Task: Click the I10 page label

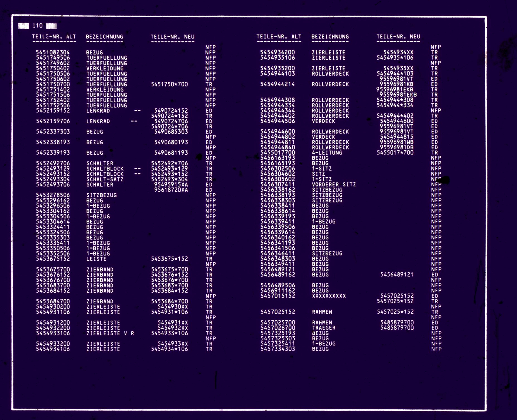Action: (x=38, y=26)
